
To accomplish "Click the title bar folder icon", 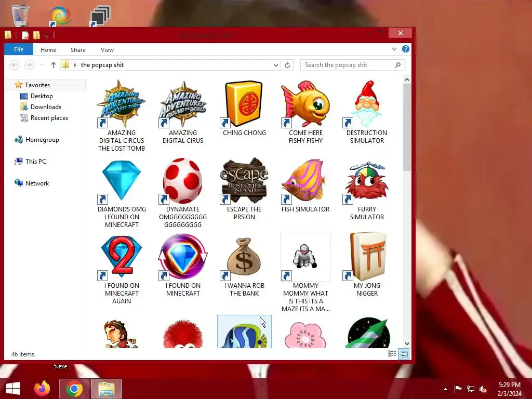I will [8, 35].
